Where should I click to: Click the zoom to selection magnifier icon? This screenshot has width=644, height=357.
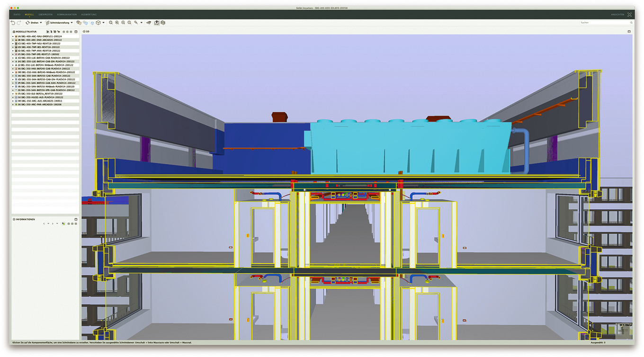[x=129, y=23]
